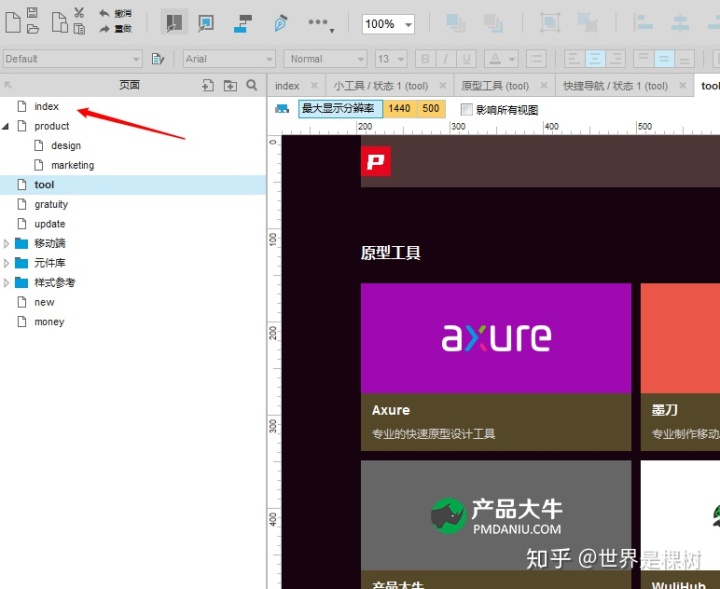
Task: Align text to vertical middle
Action: coord(664,59)
